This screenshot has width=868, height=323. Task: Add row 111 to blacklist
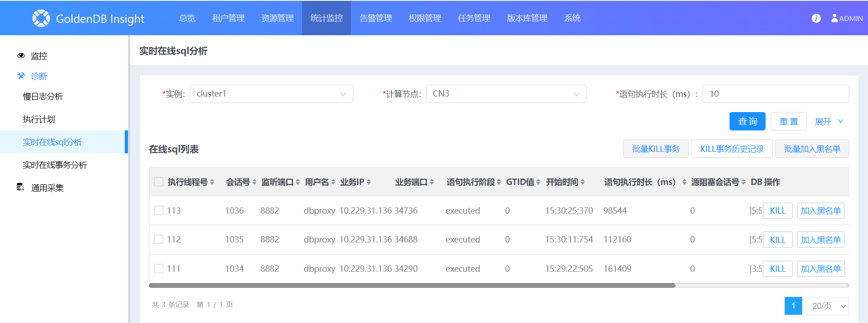coord(820,269)
